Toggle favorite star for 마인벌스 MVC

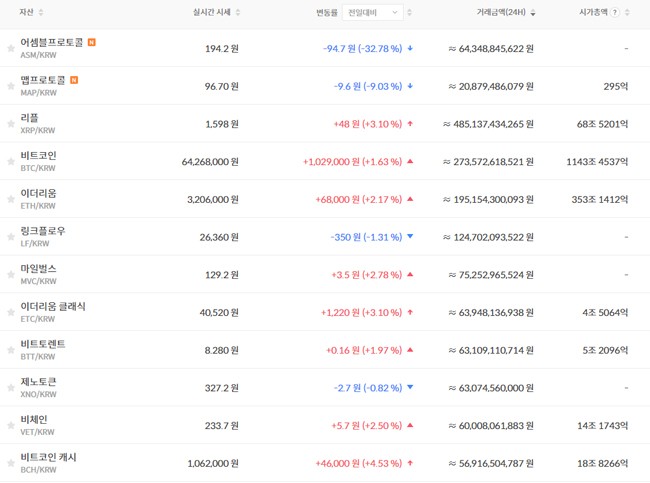tap(11, 275)
